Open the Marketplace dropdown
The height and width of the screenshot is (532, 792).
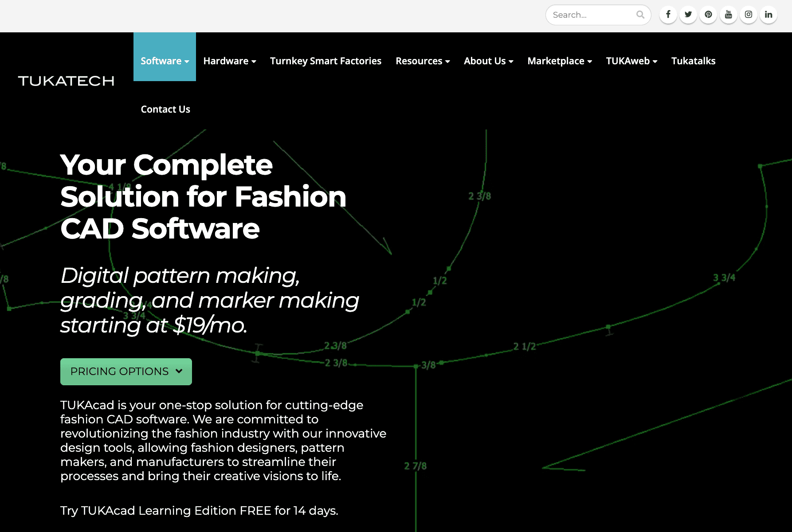click(560, 61)
